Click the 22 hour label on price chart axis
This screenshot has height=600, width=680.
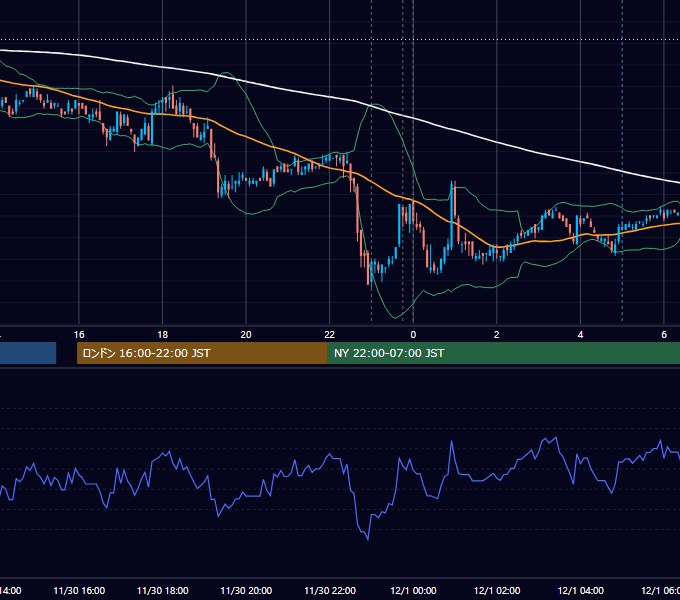(x=330, y=335)
